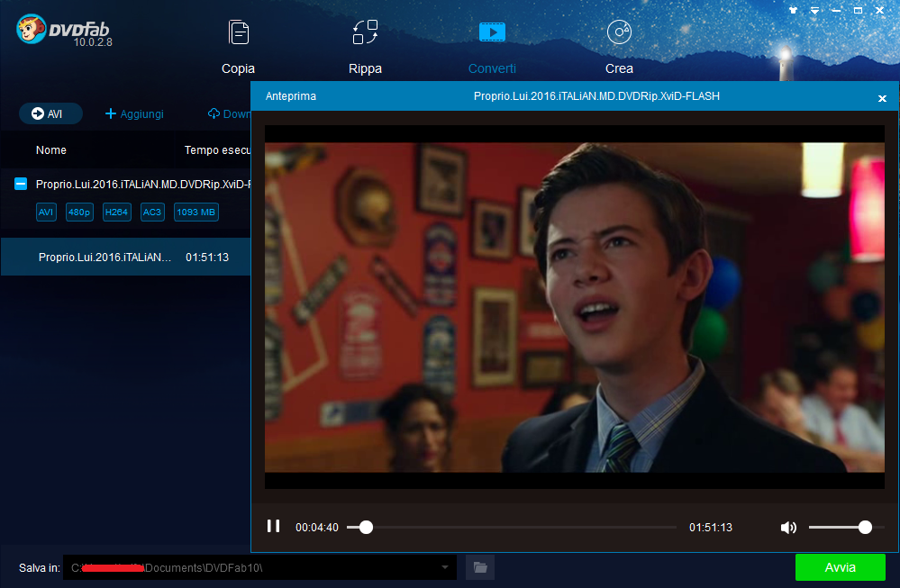Open the Crea module

click(619, 49)
